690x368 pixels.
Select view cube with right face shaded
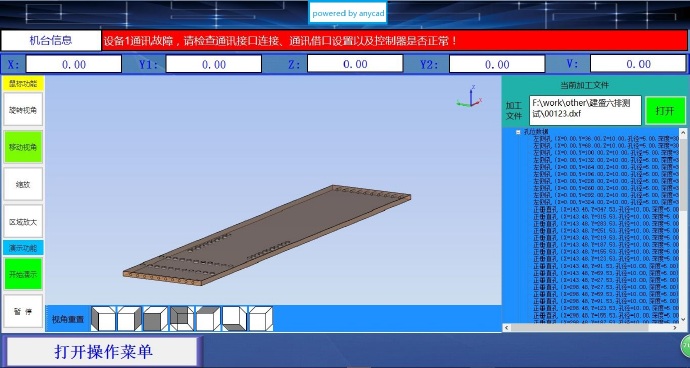pos(129,319)
